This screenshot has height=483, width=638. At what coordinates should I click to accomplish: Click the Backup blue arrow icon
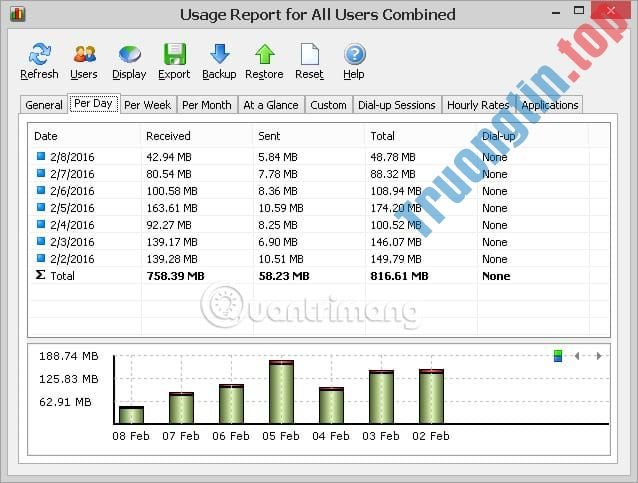[219, 56]
